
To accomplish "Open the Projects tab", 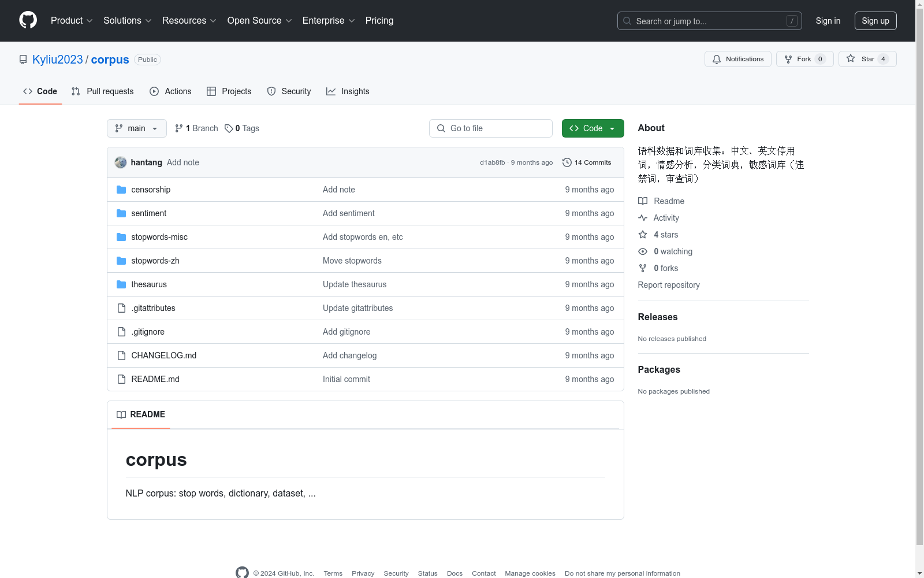I will pos(229,91).
